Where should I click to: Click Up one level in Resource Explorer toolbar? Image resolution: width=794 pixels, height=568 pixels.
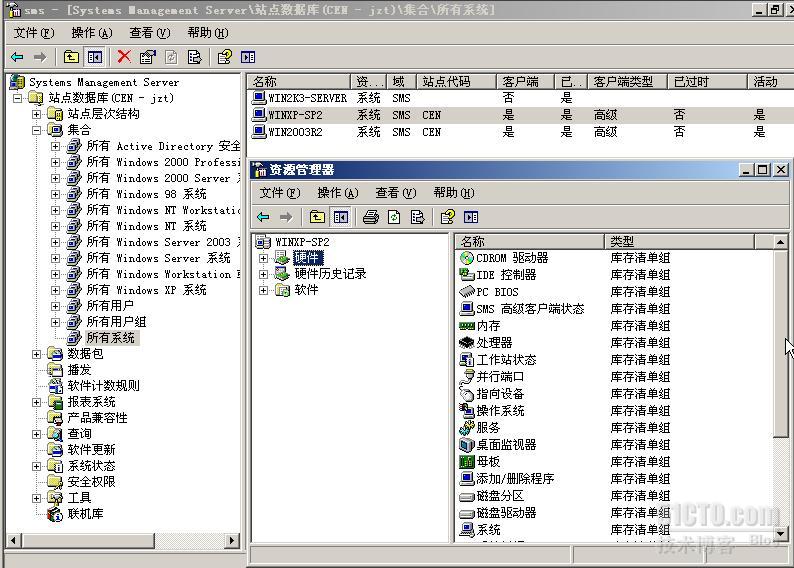317,217
